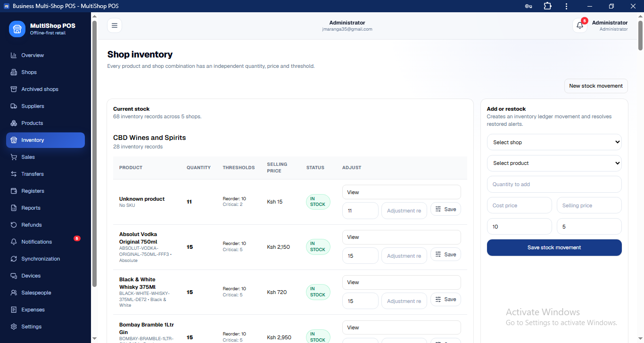The height and width of the screenshot is (343, 644).
Task: Open the Overview chart icon in sidebar
Action: point(14,55)
